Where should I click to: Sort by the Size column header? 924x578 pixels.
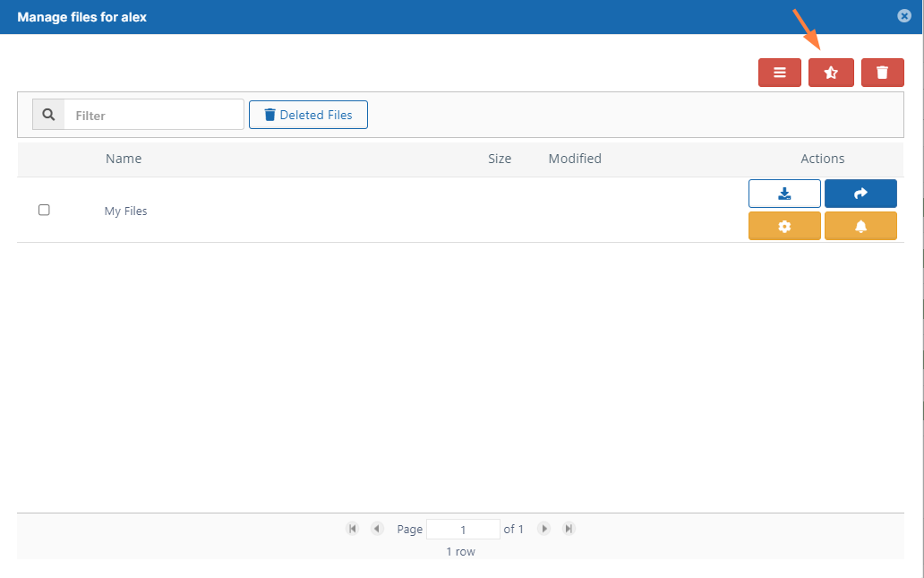pyautogui.click(x=500, y=159)
